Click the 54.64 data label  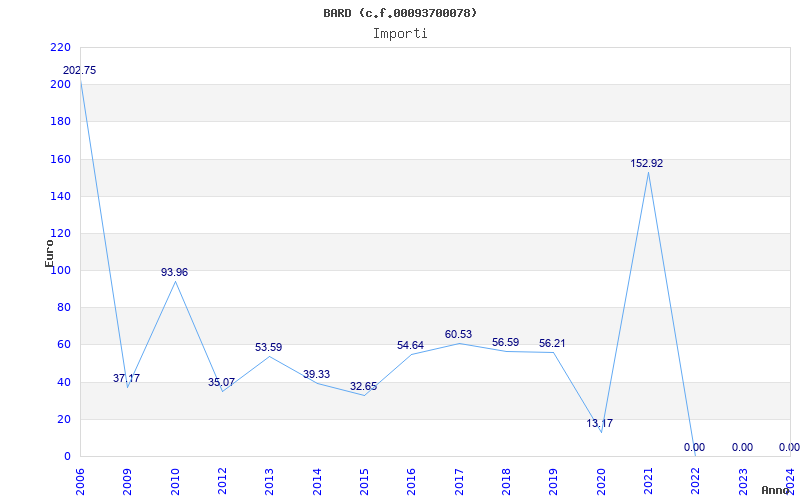point(410,345)
